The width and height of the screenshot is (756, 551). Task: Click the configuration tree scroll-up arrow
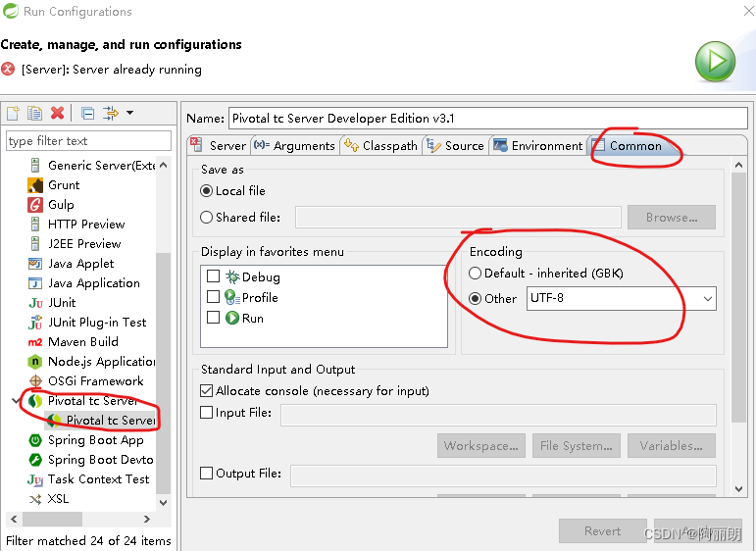click(x=164, y=165)
